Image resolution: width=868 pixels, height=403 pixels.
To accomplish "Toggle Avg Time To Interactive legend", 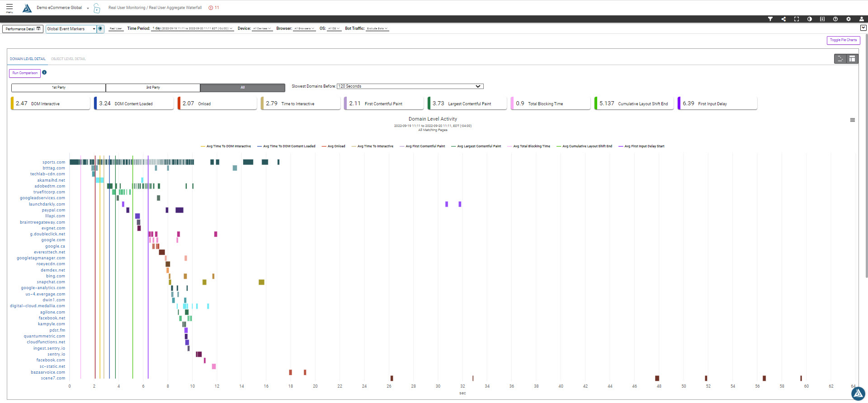I will (x=372, y=146).
